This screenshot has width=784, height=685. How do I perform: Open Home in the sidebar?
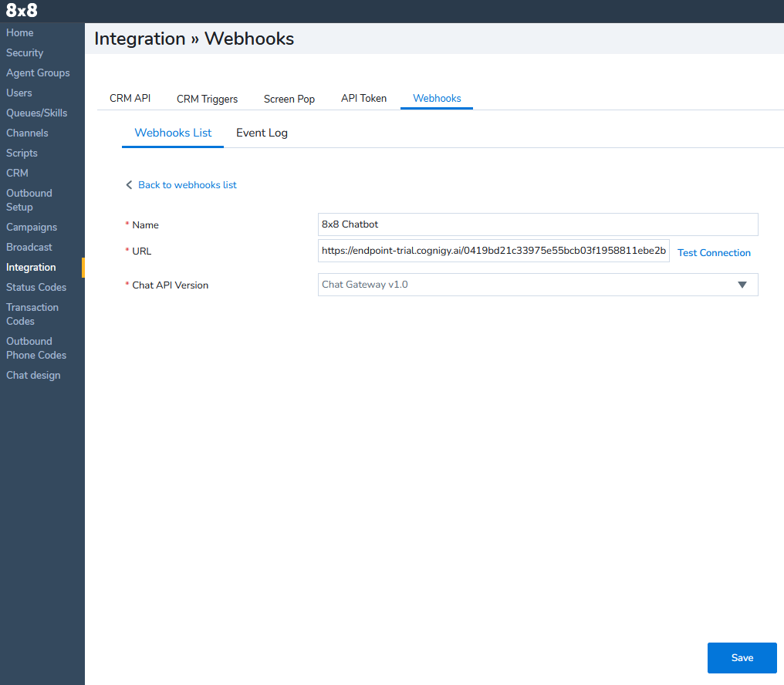(x=20, y=32)
